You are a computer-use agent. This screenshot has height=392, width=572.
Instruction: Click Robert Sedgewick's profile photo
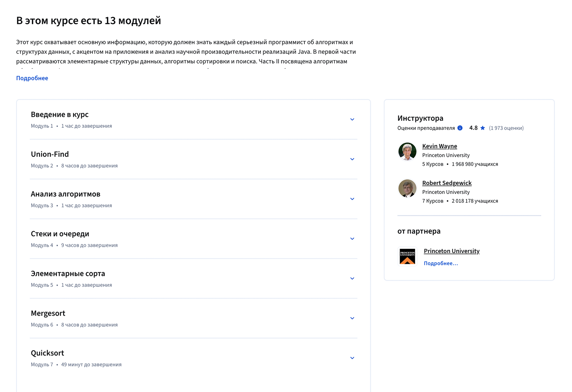click(x=407, y=188)
